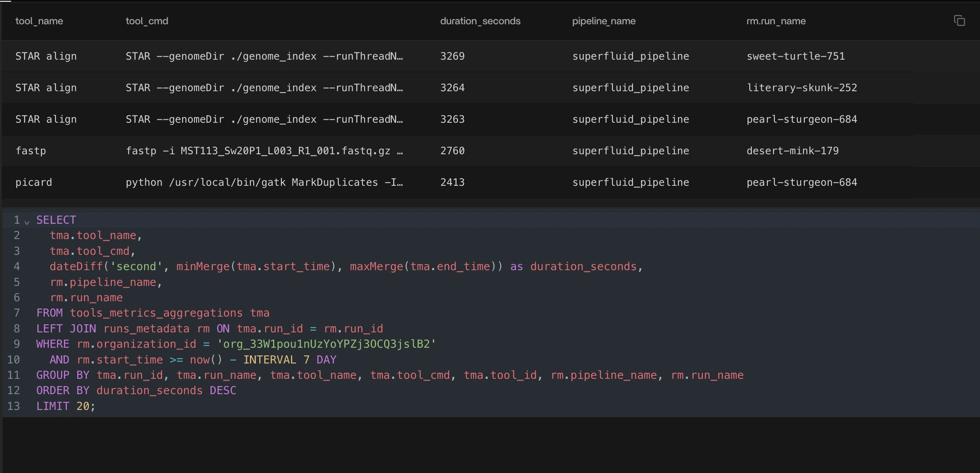
Task: Collapse the SELECT statement fold chevron
Action: [27, 222]
